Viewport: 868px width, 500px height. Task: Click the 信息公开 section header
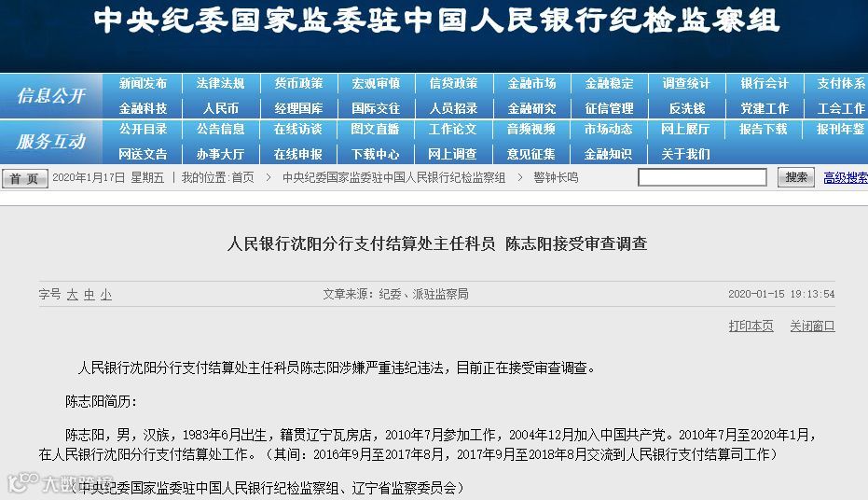tap(51, 96)
